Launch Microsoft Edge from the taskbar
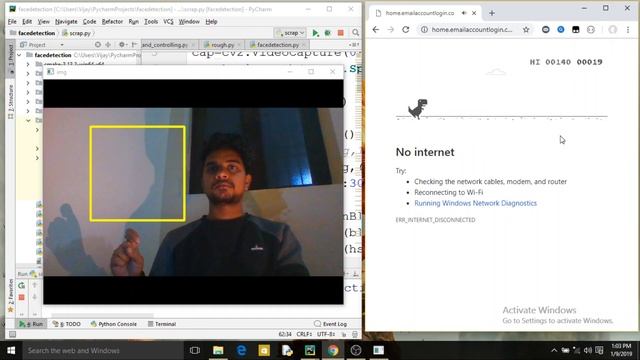The image size is (640, 360). click(241, 351)
